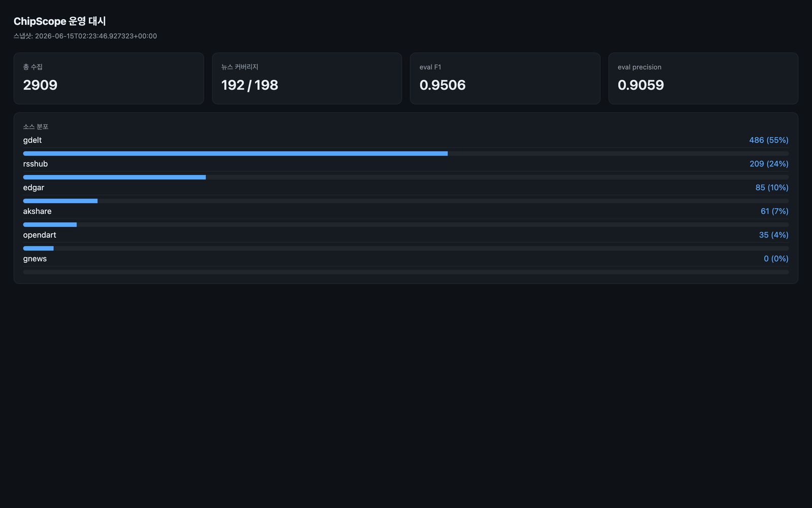812x508 pixels.
Task: Open the 총 수집 2909 card
Action: pos(109,79)
